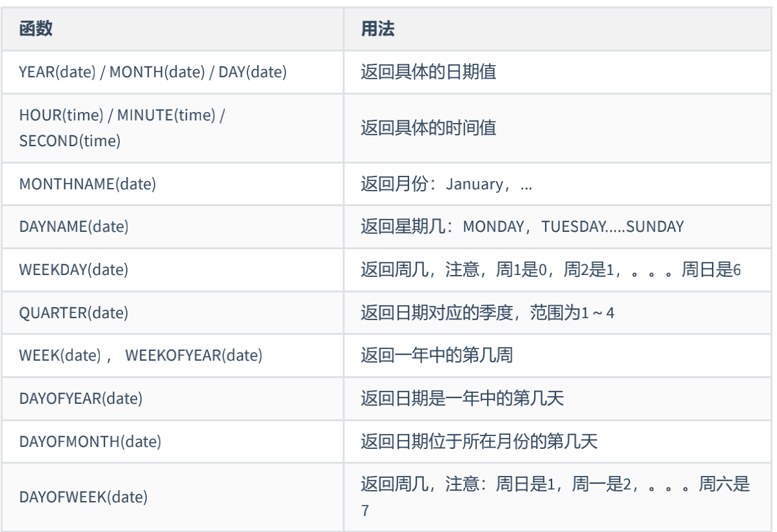Click the 函数 column header

point(36,30)
